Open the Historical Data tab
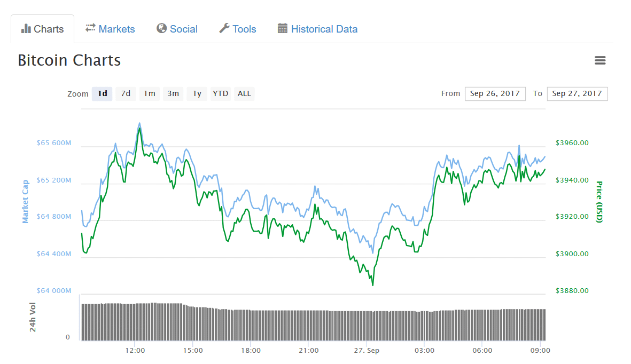Image resolution: width=631 pixels, height=364 pixels. 318,29
